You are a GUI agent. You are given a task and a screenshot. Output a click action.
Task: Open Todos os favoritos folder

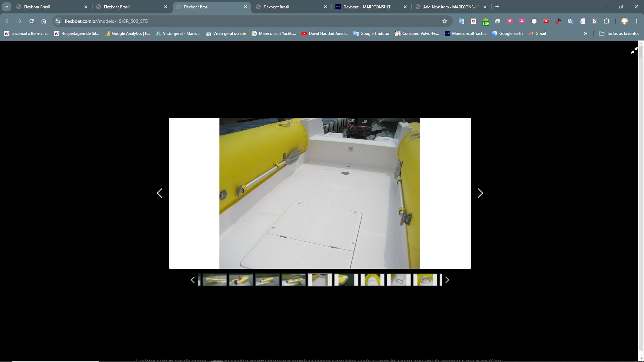[619, 34]
